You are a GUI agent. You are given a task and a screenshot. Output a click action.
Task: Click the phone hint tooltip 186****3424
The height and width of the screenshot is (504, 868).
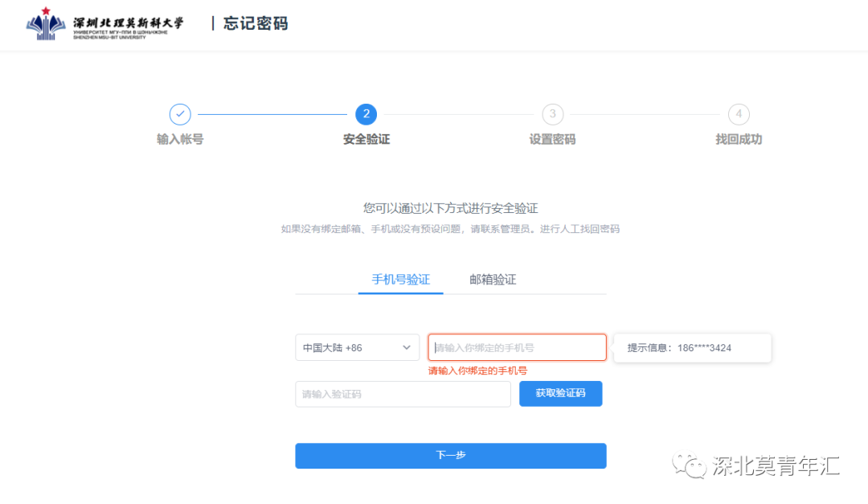pos(692,348)
